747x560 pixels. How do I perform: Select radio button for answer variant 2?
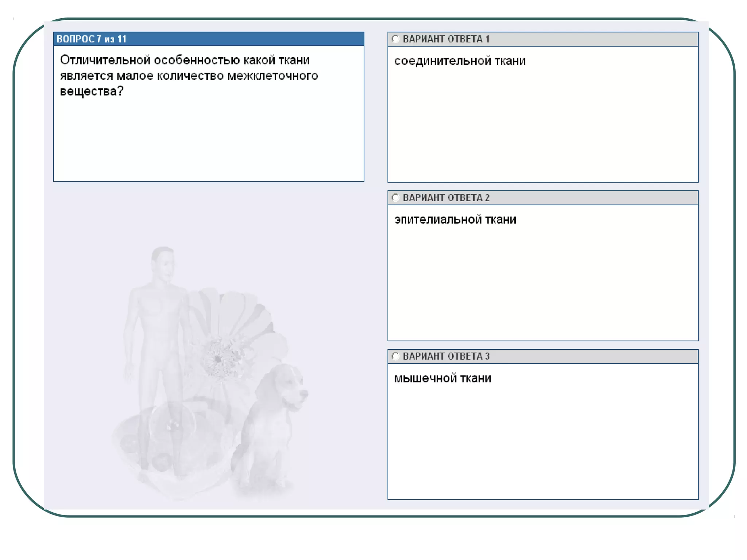pos(395,198)
